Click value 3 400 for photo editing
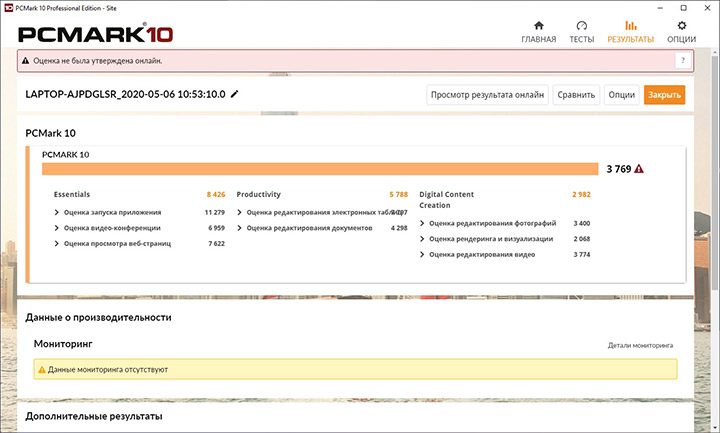 tap(582, 223)
